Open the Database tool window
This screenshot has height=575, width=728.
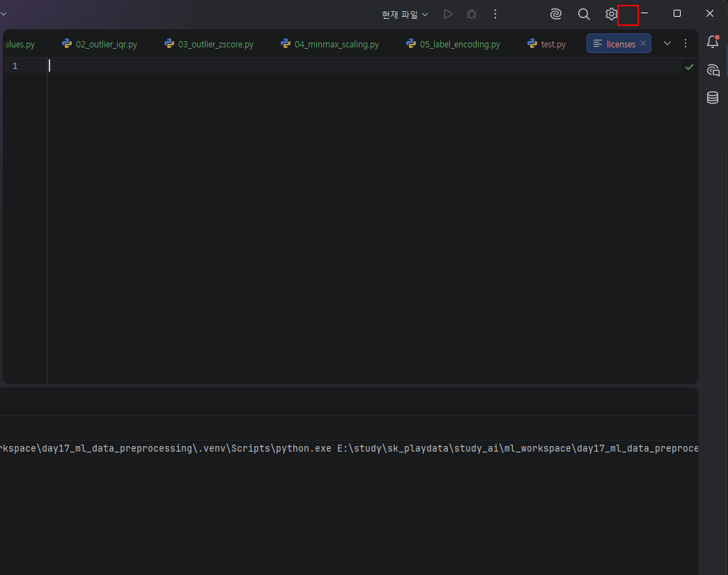point(713,98)
